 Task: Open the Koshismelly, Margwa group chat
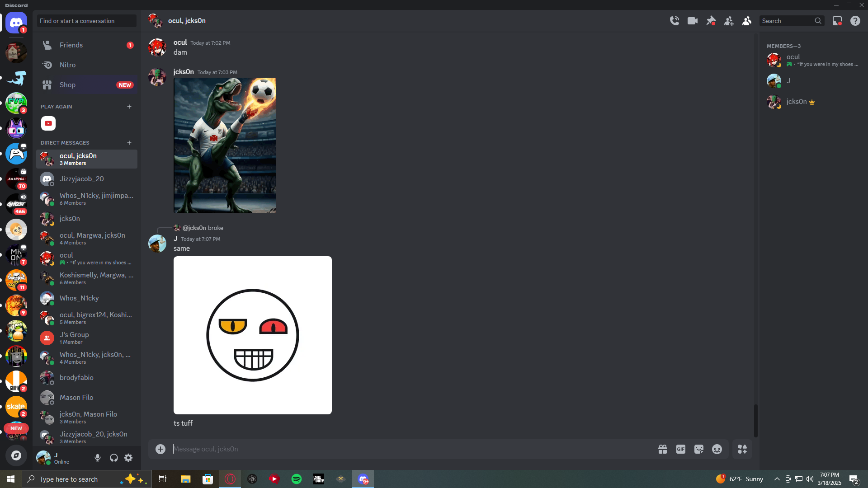point(87,278)
